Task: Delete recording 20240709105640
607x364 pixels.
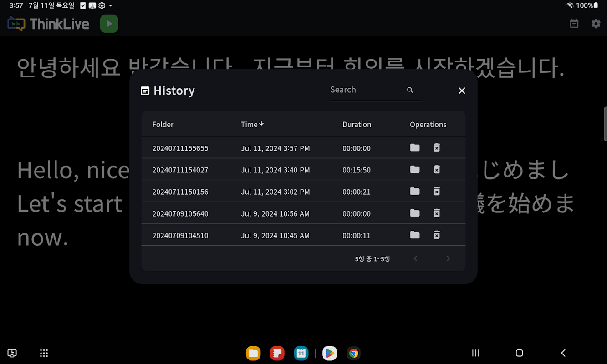Action: click(x=436, y=213)
